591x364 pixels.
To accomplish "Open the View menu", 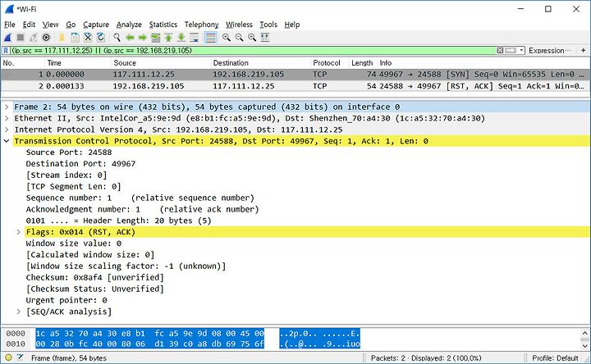I will point(50,25).
